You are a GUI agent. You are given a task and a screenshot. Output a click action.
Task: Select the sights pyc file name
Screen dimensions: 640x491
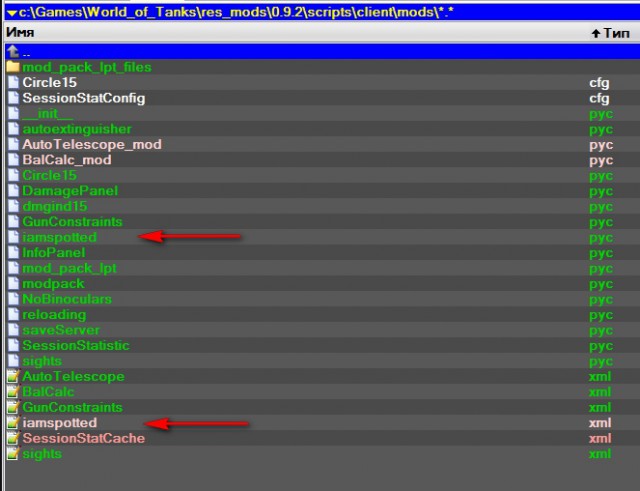tap(42, 361)
